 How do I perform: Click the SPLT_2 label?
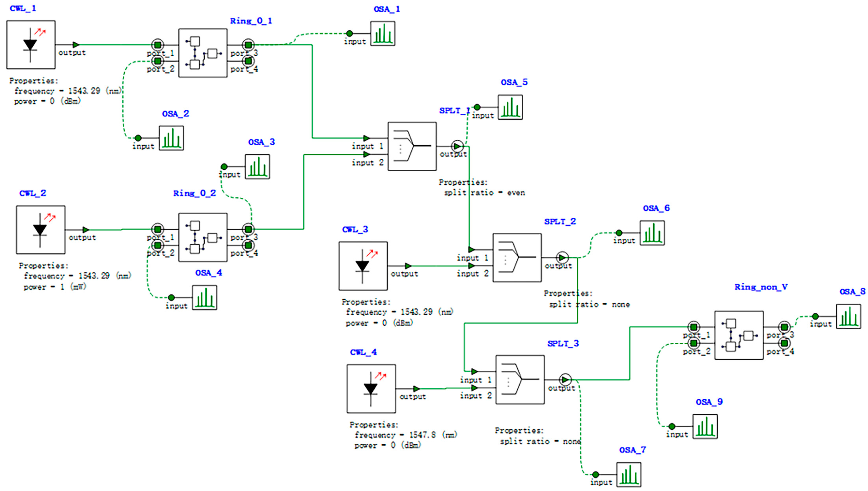tap(560, 221)
